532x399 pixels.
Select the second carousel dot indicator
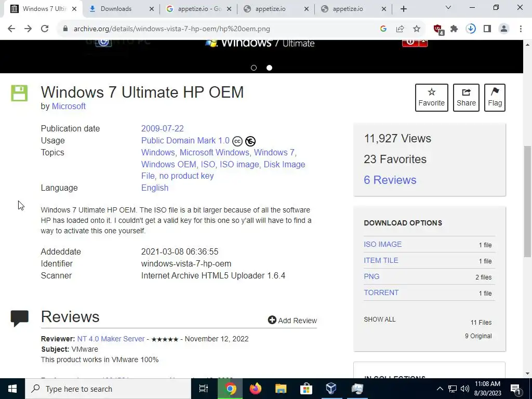coord(270,68)
